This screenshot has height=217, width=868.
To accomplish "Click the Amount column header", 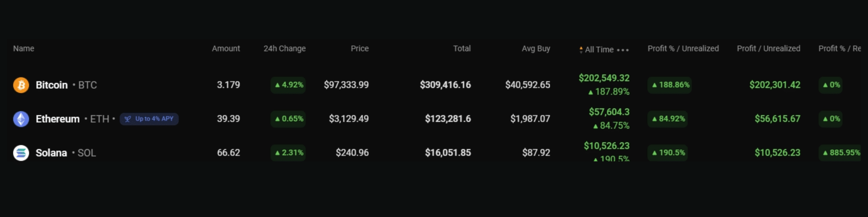I will (x=226, y=48).
